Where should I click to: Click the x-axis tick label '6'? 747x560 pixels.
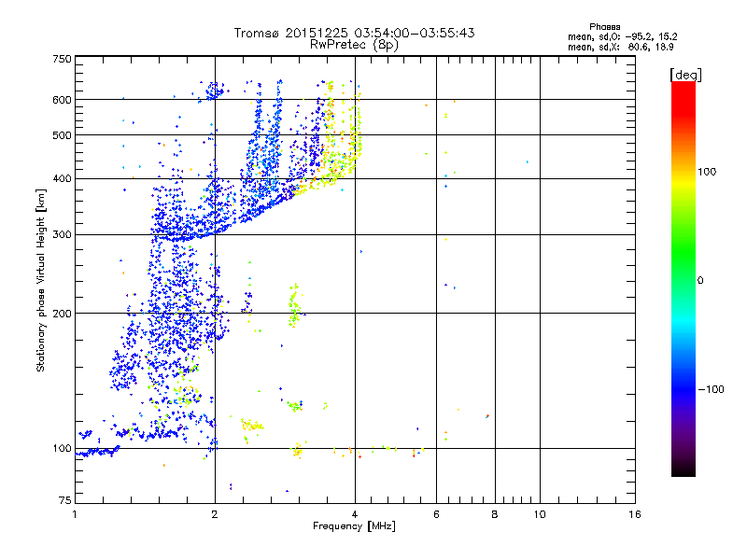436,514
